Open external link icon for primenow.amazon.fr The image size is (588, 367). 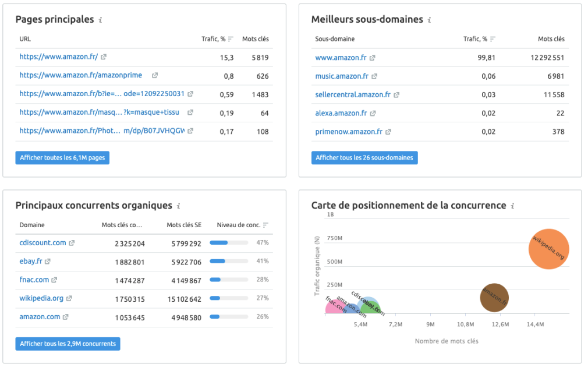pos(388,132)
